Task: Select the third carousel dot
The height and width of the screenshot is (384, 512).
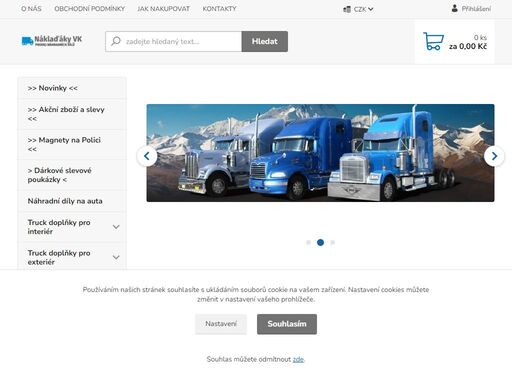Action: (x=332, y=242)
